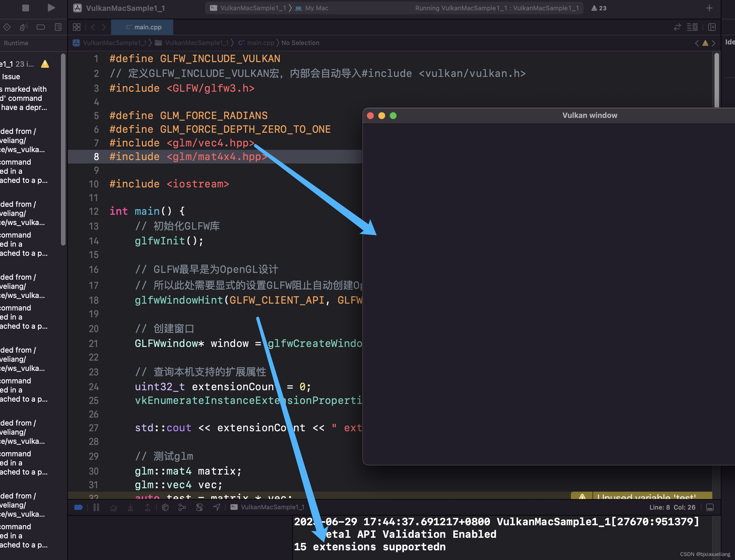735x560 pixels.
Task: Expand the VulkanMacSample1_1 folder breadcrumb
Action: pos(196,43)
